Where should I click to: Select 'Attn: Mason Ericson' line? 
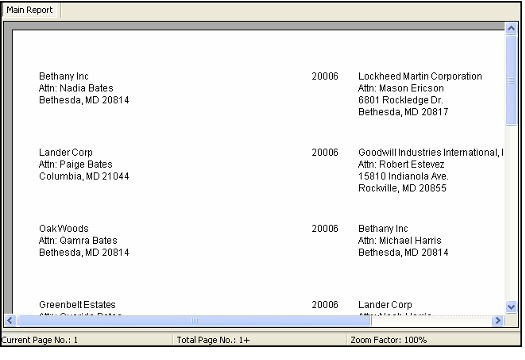coord(401,88)
